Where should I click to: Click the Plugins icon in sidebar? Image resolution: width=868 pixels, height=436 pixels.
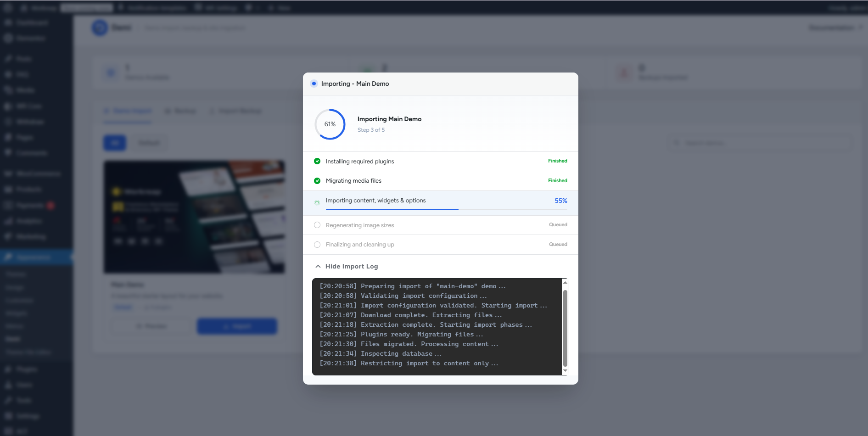(8, 369)
